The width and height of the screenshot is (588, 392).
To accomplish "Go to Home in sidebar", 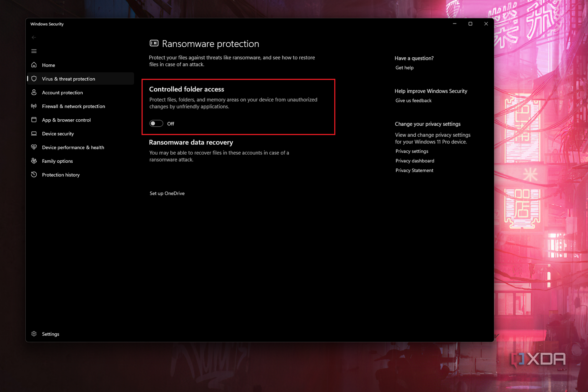I will click(81, 65).
